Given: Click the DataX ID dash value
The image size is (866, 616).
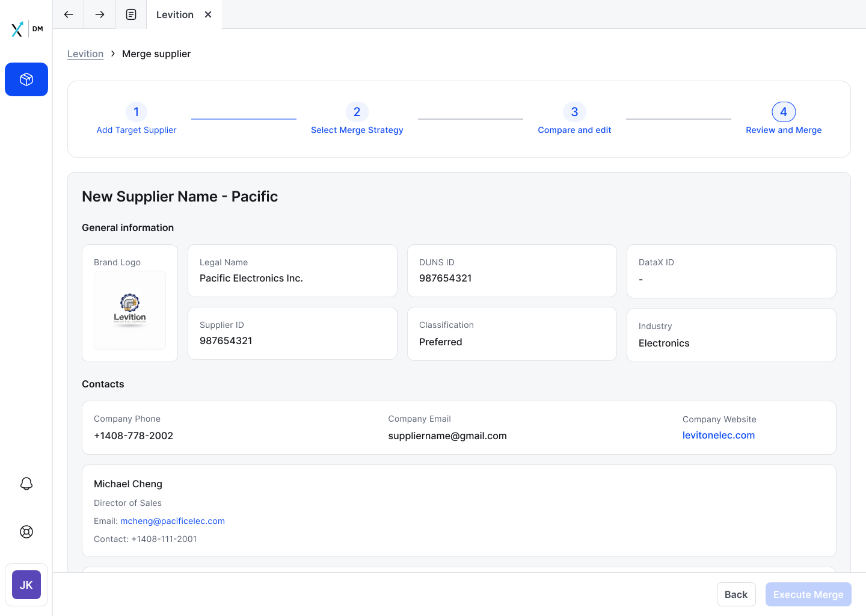Looking at the screenshot, I should (641, 279).
